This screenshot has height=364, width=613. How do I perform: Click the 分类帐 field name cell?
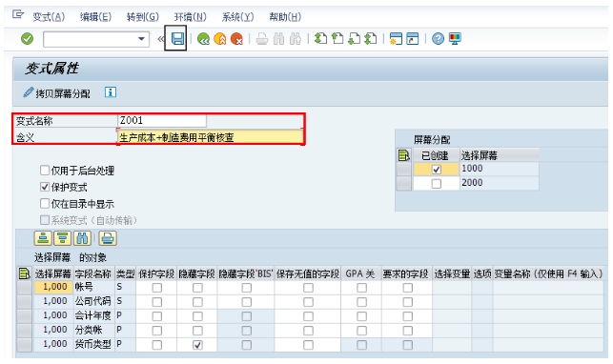point(93,330)
